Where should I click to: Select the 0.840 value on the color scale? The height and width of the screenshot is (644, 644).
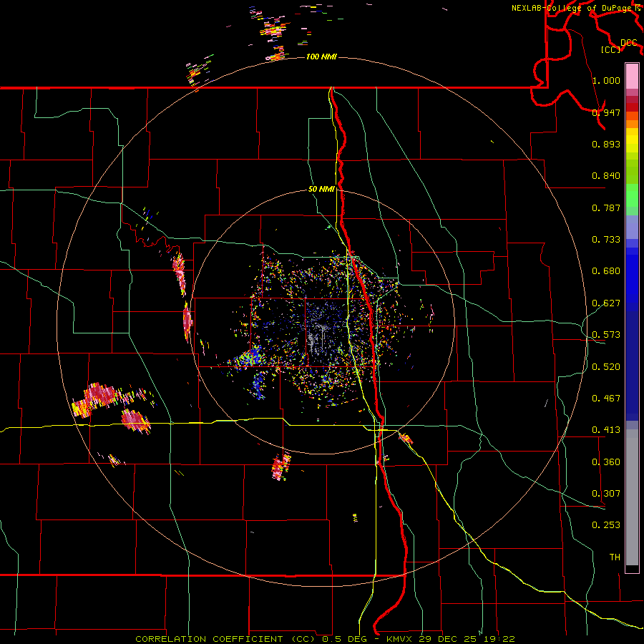[x=606, y=176]
